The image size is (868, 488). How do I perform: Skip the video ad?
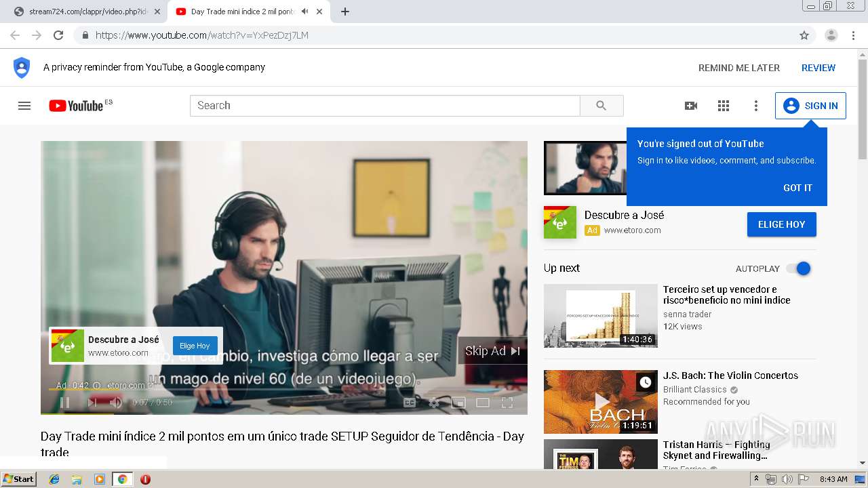[x=493, y=350]
